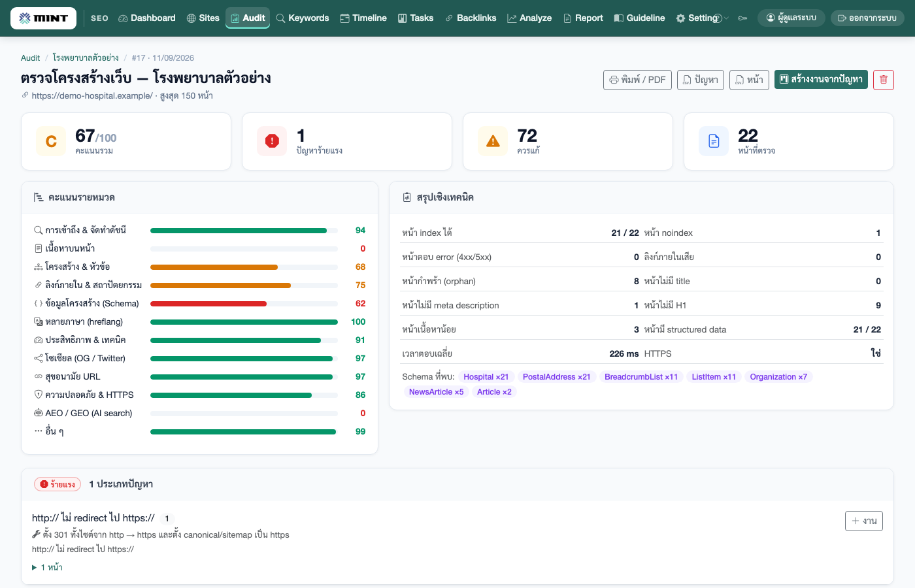Open the Backlinks page
The image size is (915, 588).
tap(471, 18)
